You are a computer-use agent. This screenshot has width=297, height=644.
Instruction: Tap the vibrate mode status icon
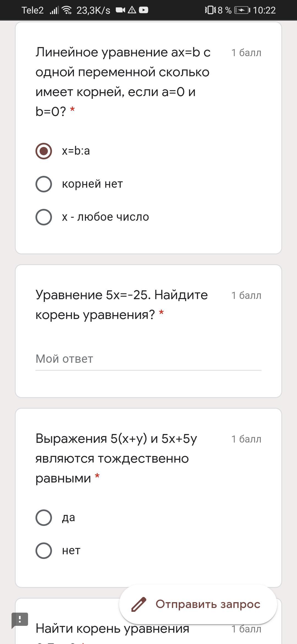pos(210,10)
